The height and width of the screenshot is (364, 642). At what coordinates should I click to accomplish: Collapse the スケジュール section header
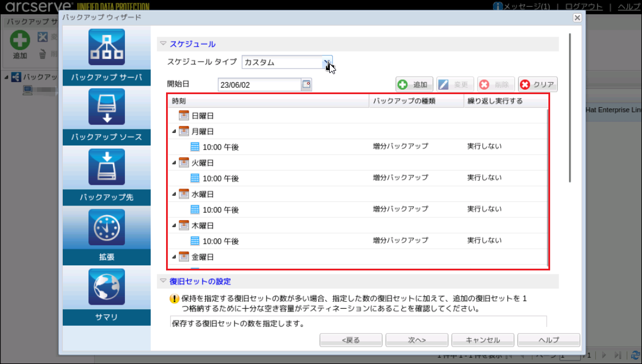pyautogui.click(x=163, y=43)
